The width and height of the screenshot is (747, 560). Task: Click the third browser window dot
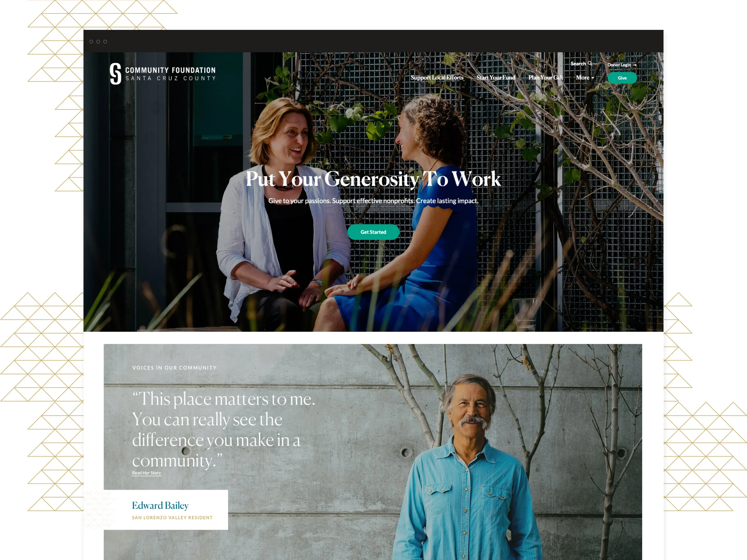click(105, 42)
